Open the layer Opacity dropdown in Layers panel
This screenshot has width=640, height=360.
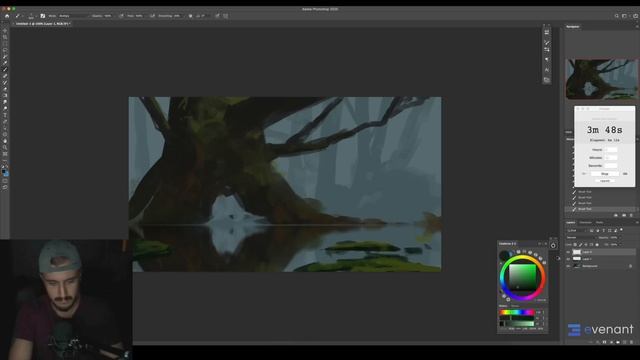620,238
